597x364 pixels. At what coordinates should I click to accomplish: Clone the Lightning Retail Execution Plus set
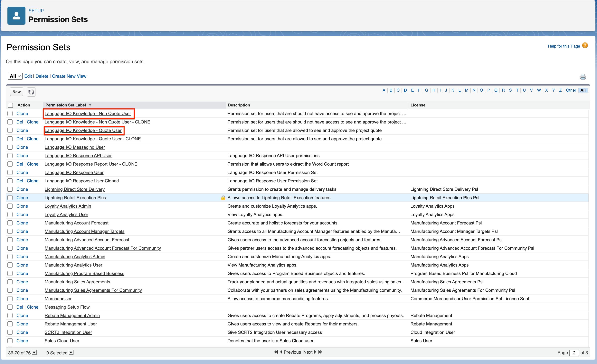(x=22, y=198)
